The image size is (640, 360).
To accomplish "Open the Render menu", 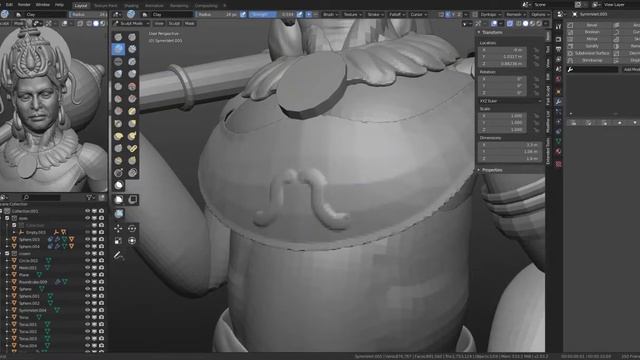I will pos(24,5).
